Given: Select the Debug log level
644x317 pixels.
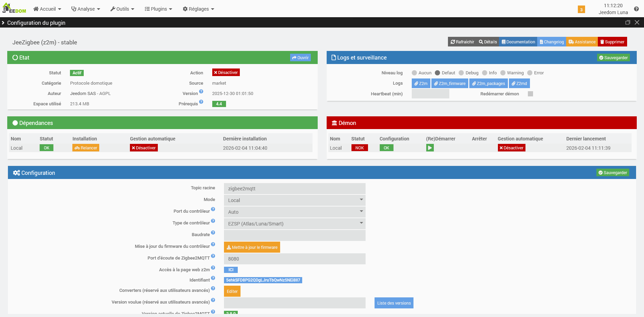Looking at the screenshot, I should (461, 73).
